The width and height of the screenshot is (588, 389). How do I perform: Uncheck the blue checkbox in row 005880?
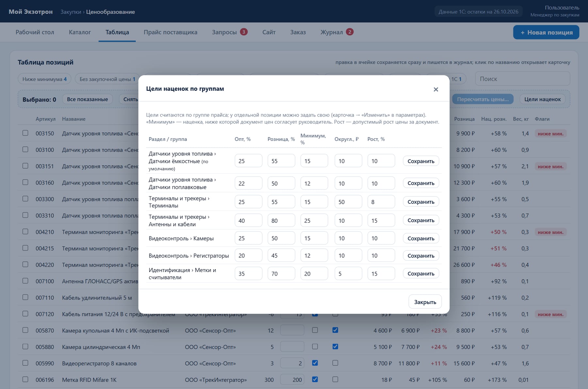click(335, 347)
